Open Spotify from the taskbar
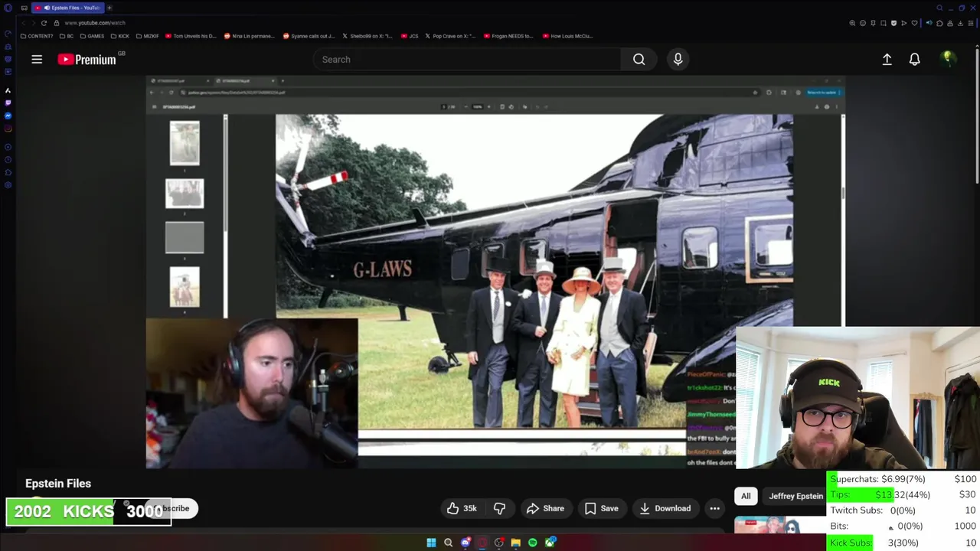The width and height of the screenshot is (980, 551). [532, 543]
